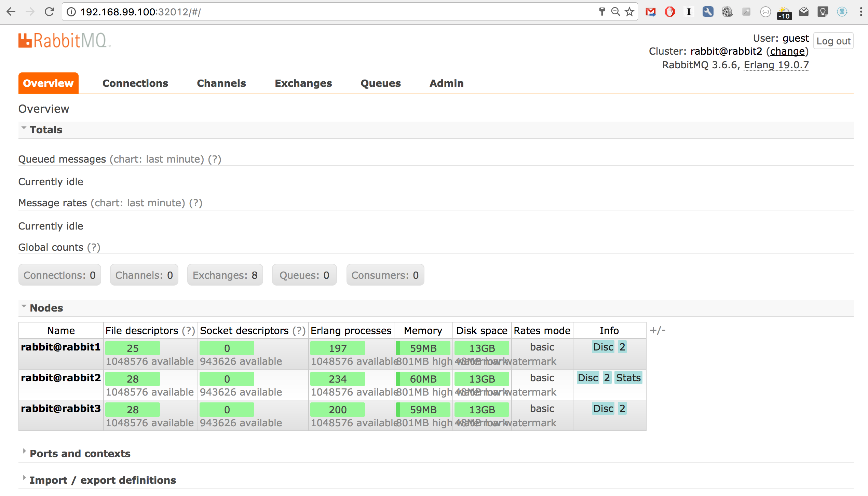Viewport: 868px width, 496px height.
Task: Click the red stop-hand ad blocker extension
Action: (x=670, y=12)
